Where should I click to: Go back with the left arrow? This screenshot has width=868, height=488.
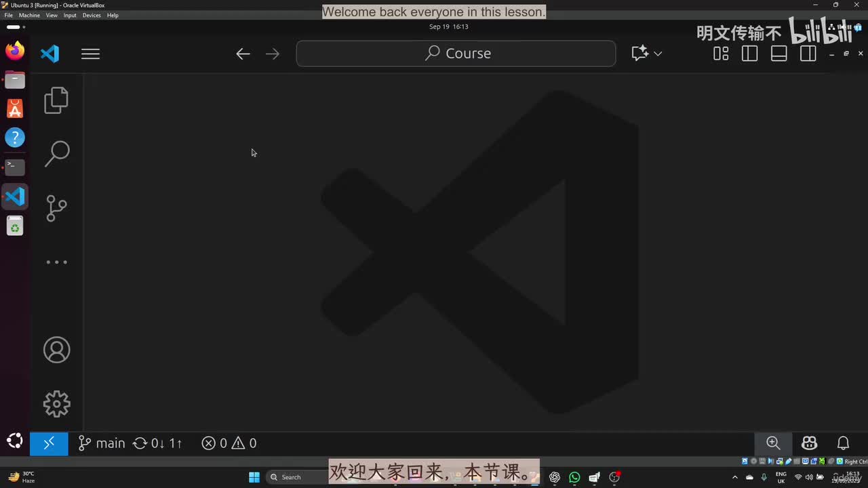click(x=243, y=54)
